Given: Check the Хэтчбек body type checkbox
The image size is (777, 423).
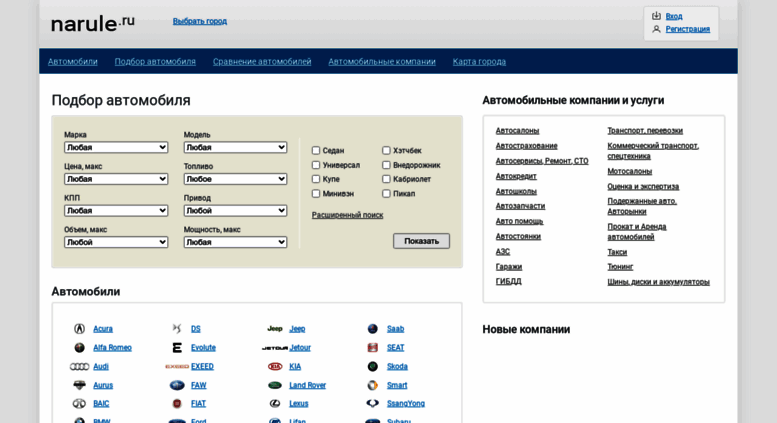Looking at the screenshot, I should tap(386, 150).
